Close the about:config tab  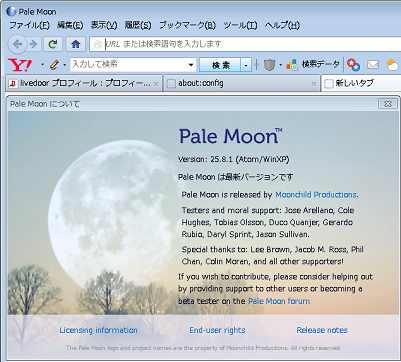coord(313,84)
